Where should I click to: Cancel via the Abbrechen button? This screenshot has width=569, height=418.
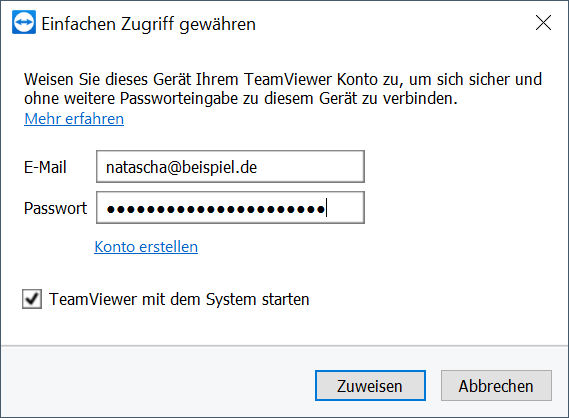496,385
